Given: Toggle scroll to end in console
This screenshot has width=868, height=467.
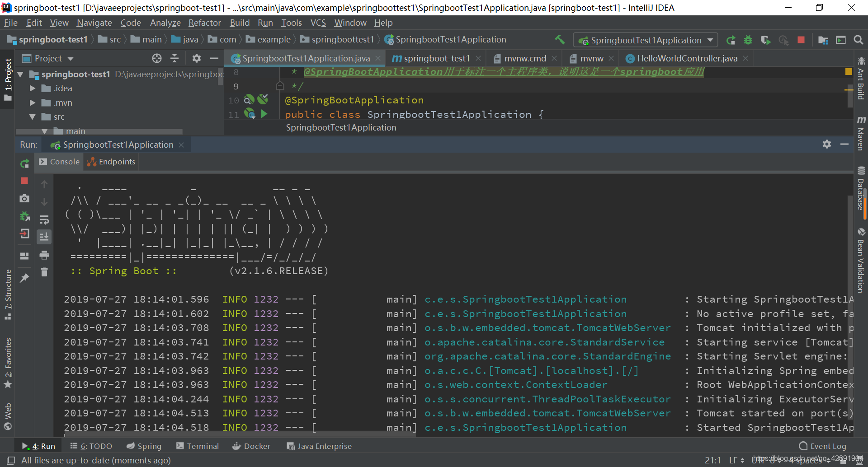Looking at the screenshot, I should click(44, 237).
